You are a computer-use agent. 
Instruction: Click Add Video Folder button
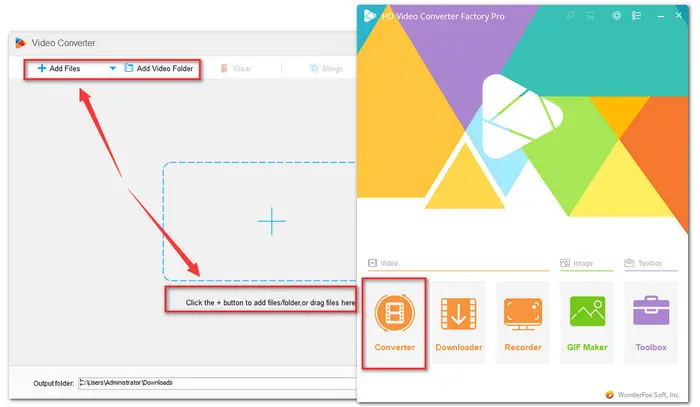point(159,68)
